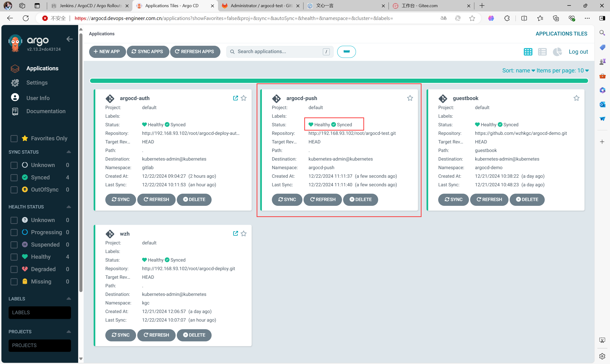This screenshot has height=364, width=610.
Task: Check the sync status Unknown filter
Action: coord(14,165)
